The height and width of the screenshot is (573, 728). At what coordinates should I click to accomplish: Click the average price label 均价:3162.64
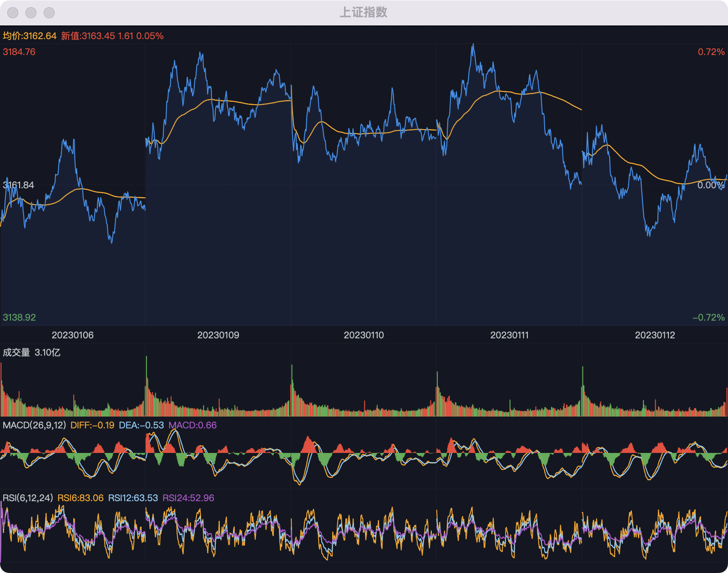(30, 36)
